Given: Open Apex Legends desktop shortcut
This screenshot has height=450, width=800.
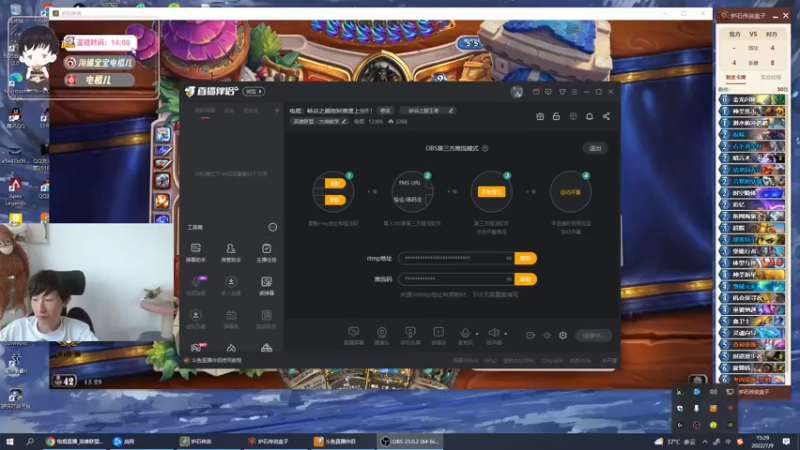Looking at the screenshot, I should pyautogui.click(x=15, y=192).
